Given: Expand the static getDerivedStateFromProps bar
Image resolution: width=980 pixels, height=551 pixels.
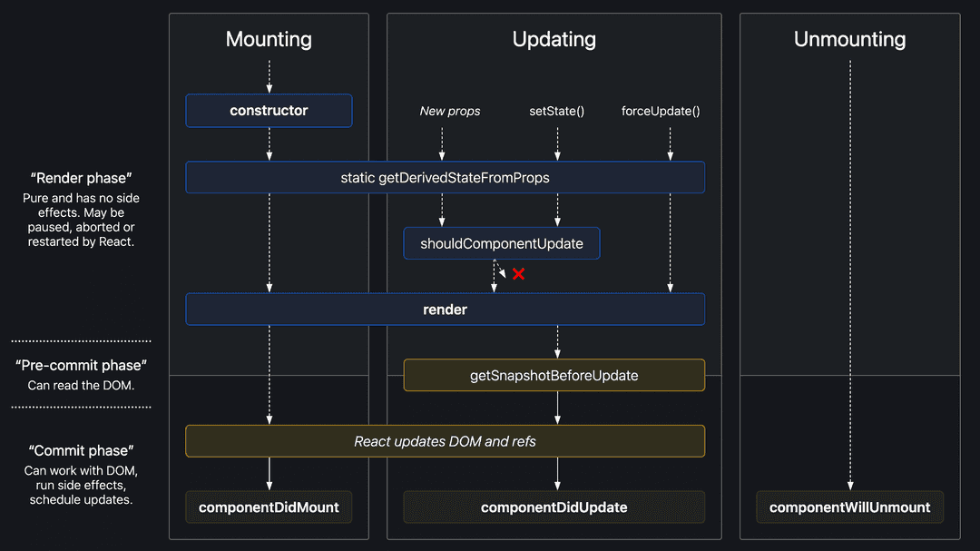Looking at the screenshot, I should pos(445,177).
